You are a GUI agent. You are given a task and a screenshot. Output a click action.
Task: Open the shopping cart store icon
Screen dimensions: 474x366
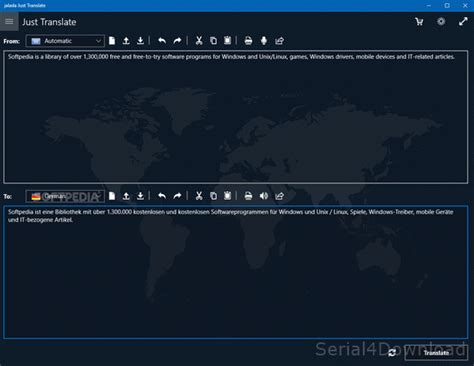[x=419, y=22]
